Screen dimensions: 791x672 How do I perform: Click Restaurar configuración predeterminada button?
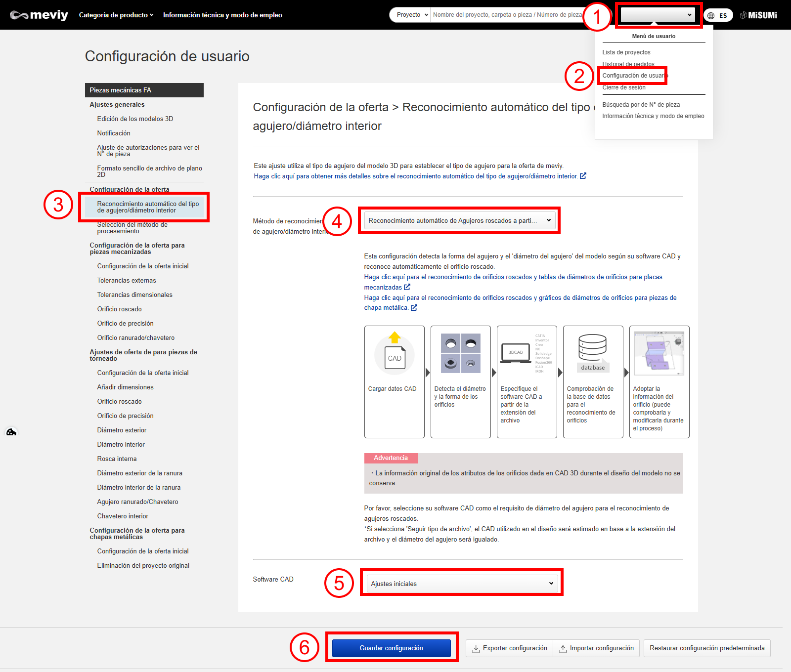[x=706, y=648]
